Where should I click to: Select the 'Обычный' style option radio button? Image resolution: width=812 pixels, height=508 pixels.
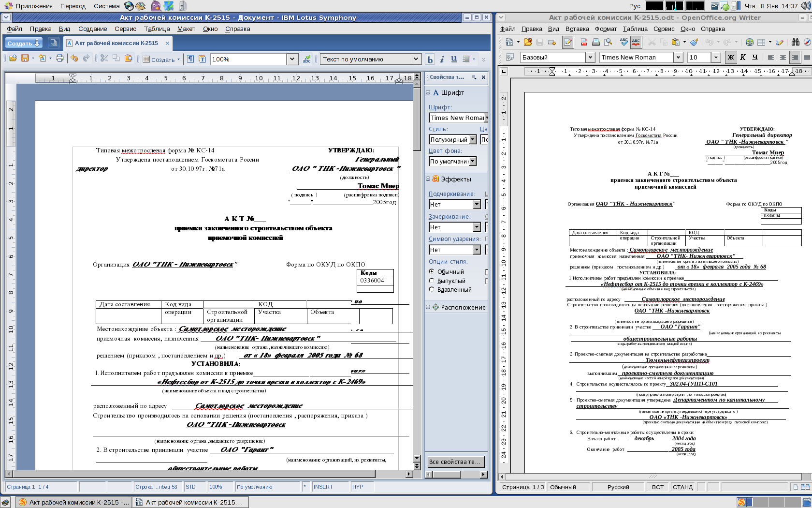(x=432, y=271)
